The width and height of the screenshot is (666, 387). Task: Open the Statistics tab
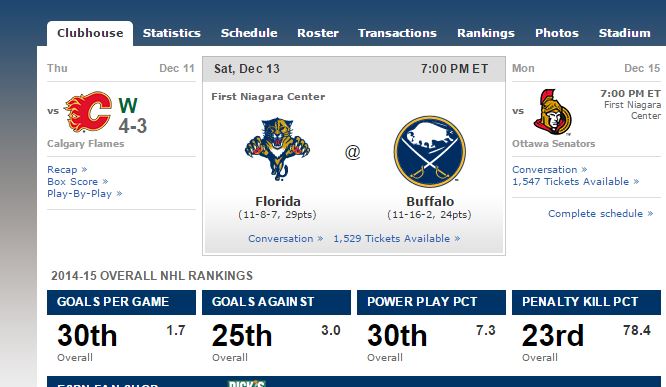(x=172, y=33)
